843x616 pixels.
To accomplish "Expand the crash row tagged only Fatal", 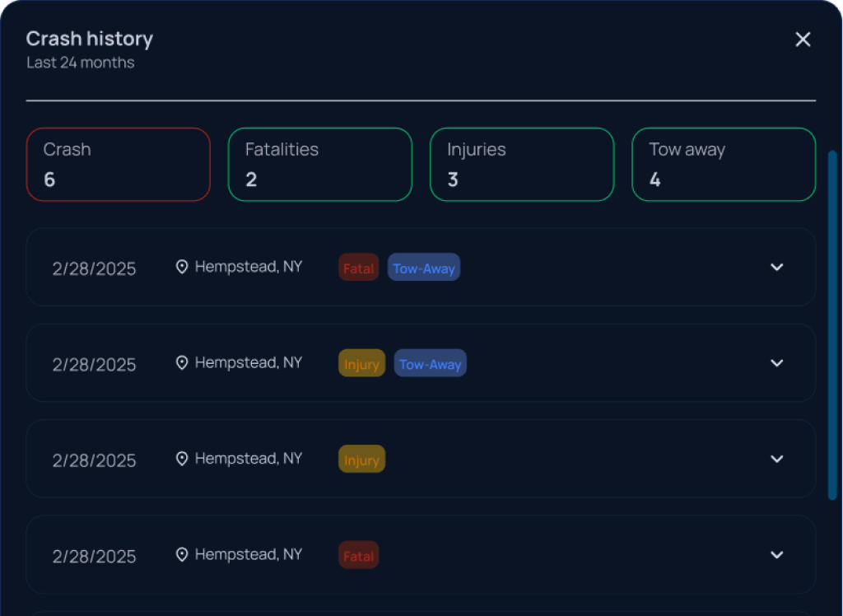I will [776, 555].
